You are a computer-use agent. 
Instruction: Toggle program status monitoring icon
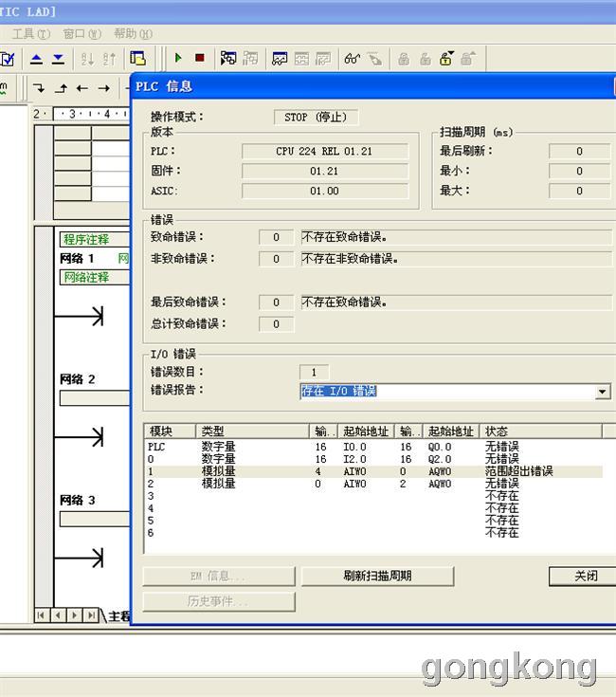[228, 58]
